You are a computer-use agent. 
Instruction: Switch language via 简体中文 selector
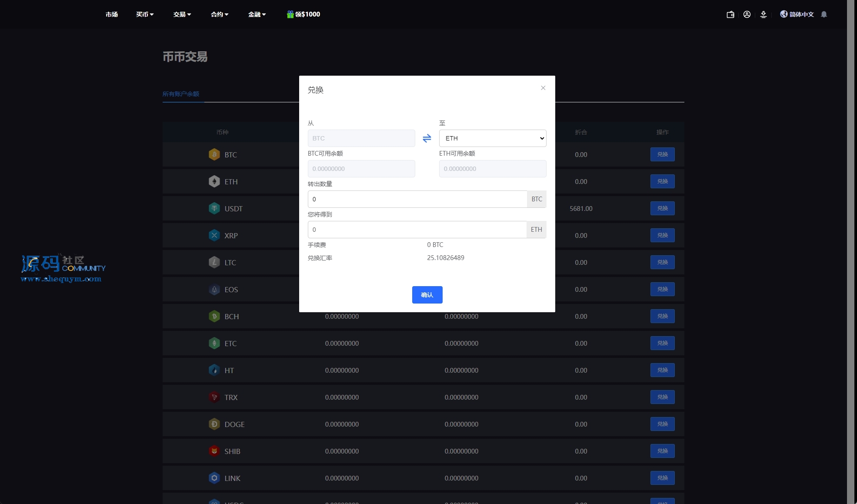coord(797,14)
